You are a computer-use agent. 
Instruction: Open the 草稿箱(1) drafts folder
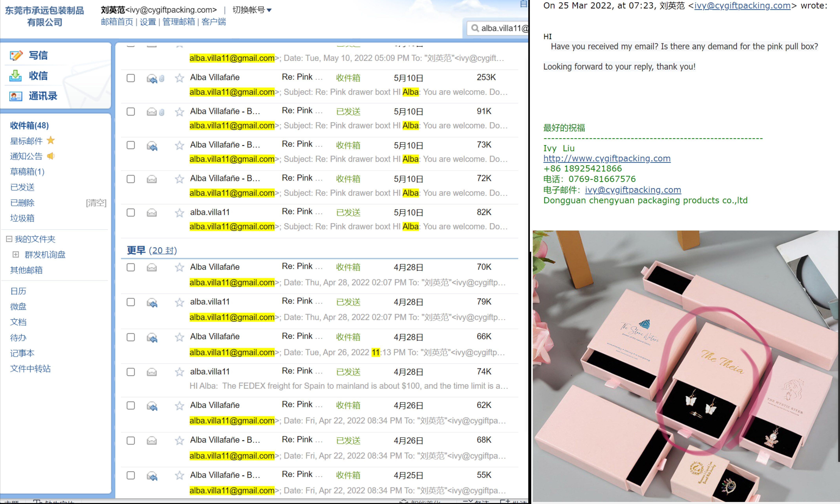[x=27, y=171]
